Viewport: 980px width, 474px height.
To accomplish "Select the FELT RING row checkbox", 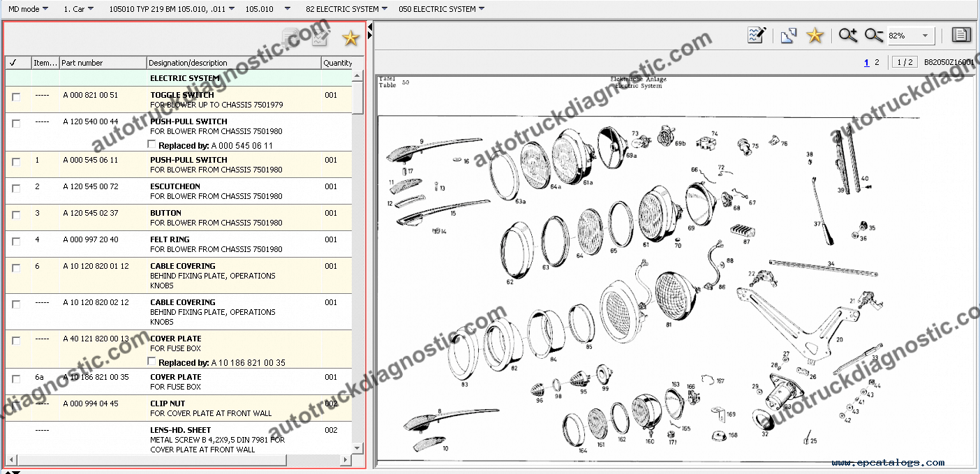I will tap(16, 242).
